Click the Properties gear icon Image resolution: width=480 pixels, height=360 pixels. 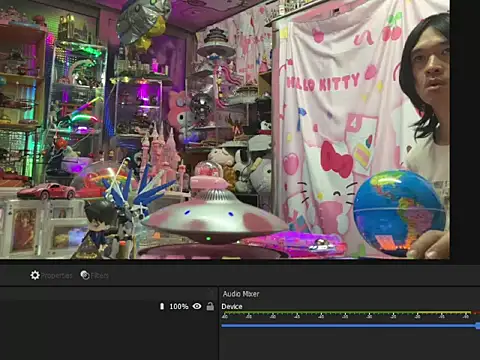tap(35, 275)
